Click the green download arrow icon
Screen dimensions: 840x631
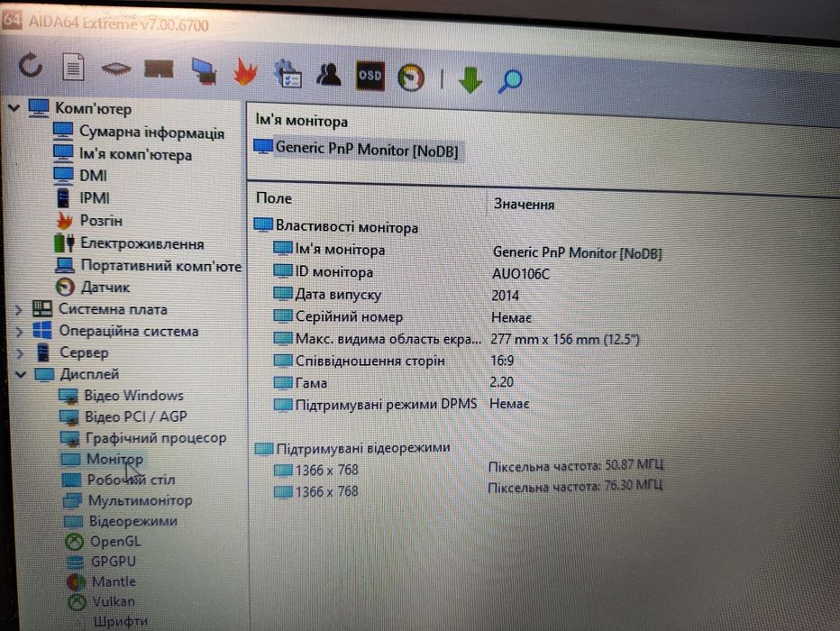coord(470,80)
